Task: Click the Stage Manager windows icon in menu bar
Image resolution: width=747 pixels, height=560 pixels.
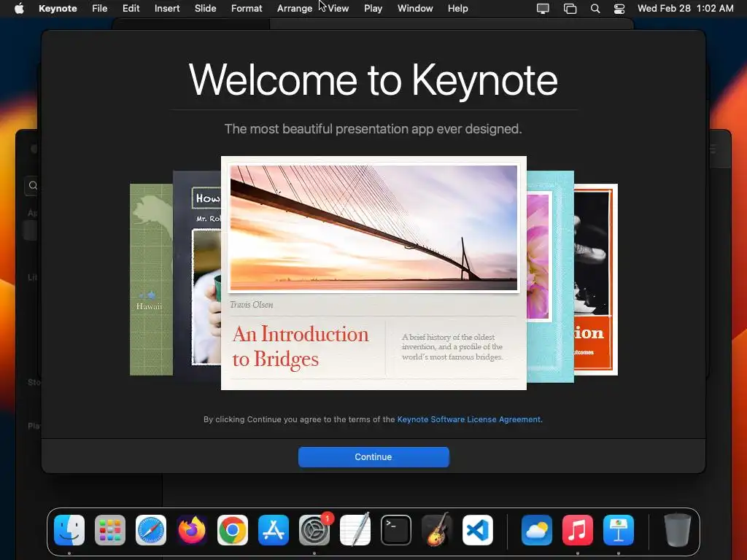Action: coord(570,9)
